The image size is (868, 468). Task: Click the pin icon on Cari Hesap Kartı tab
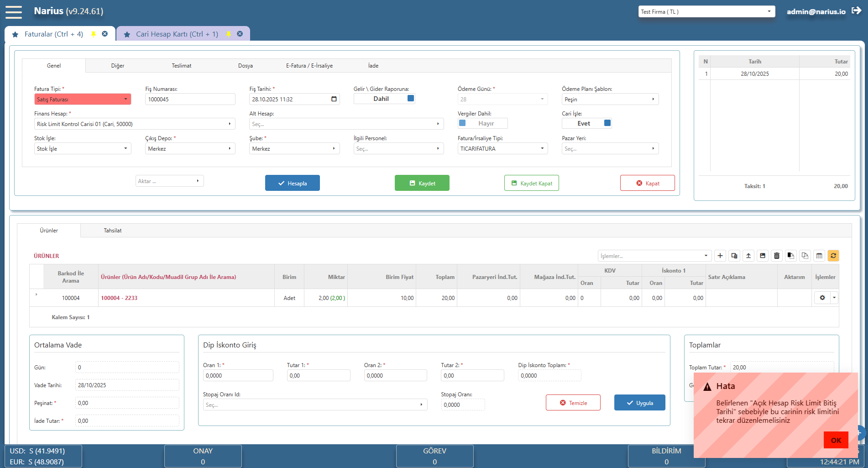pos(229,34)
